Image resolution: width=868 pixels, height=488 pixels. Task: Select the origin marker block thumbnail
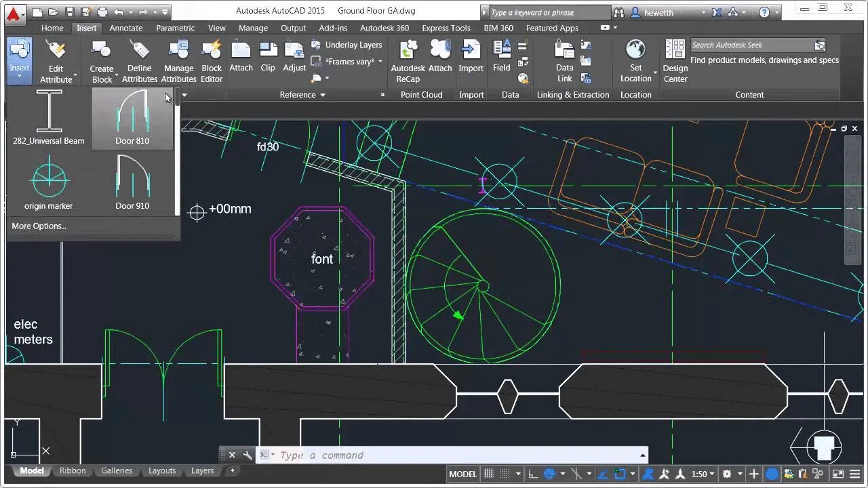(49, 183)
